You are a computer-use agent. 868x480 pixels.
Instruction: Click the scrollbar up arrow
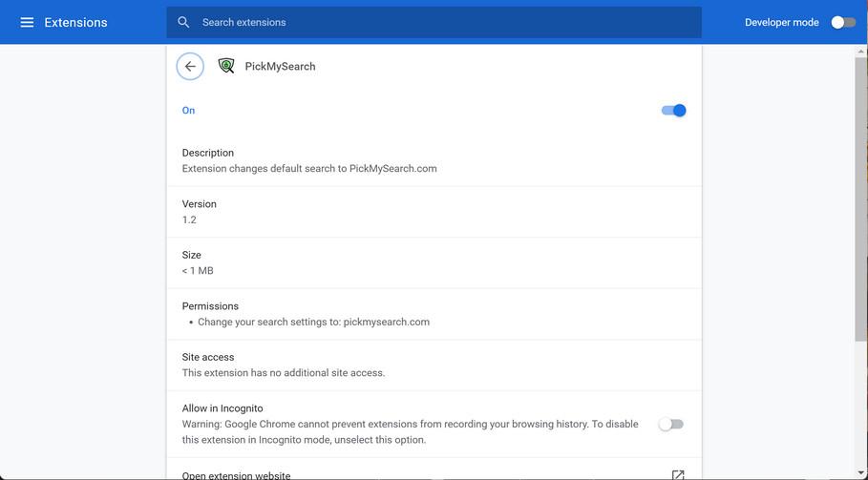click(861, 51)
